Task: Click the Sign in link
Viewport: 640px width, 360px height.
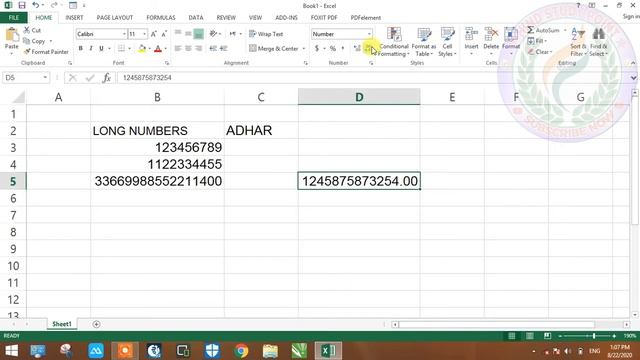Action: [x=631, y=16]
